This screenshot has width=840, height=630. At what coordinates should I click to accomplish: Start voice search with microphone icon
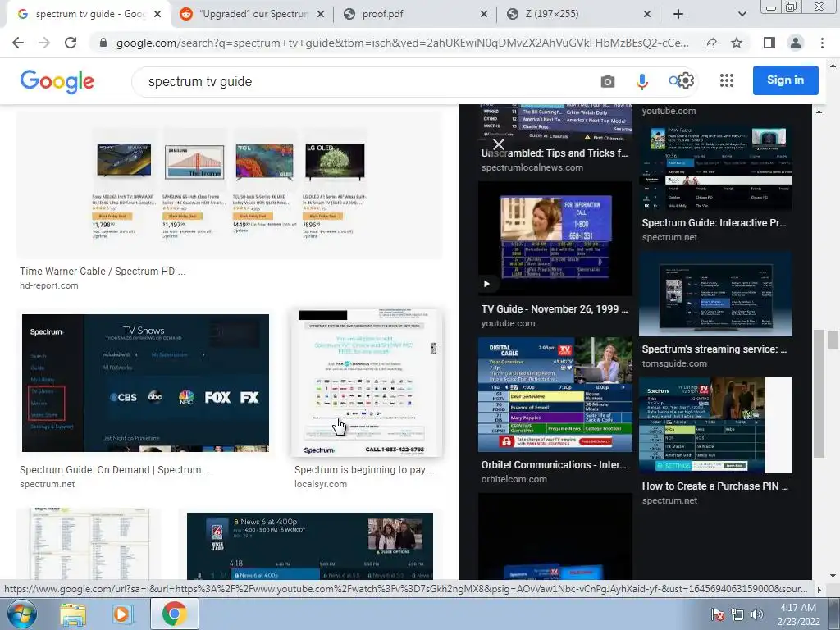(x=641, y=81)
